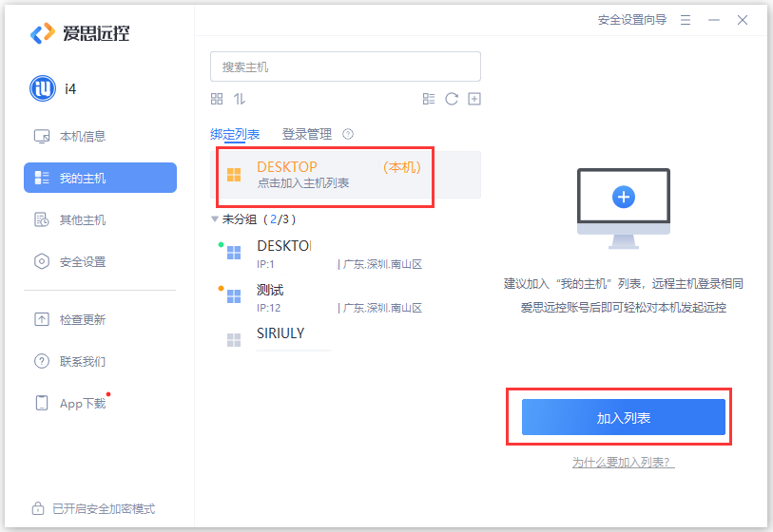Screen dimensions: 773x532
Task: Refresh the host list
Action: (x=452, y=99)
